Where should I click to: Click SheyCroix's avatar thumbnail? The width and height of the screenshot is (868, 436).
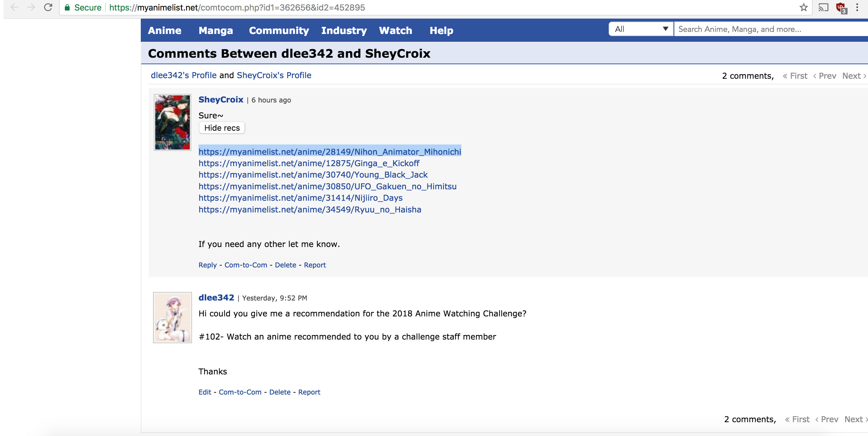(x=172, y=122)
